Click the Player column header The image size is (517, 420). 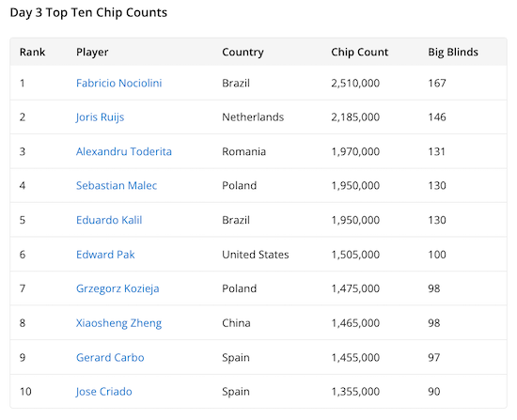tap(92, 52)
